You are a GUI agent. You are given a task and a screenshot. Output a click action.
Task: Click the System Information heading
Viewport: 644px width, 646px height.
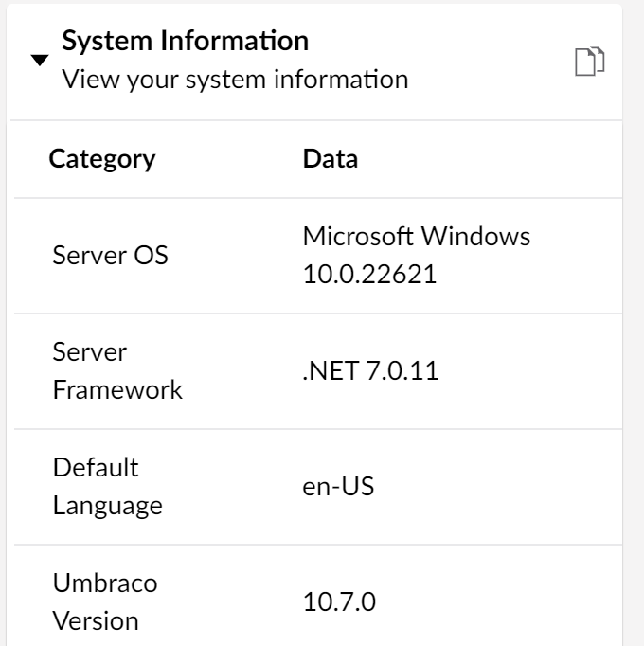pyautogui.click(x=185, y=41)
